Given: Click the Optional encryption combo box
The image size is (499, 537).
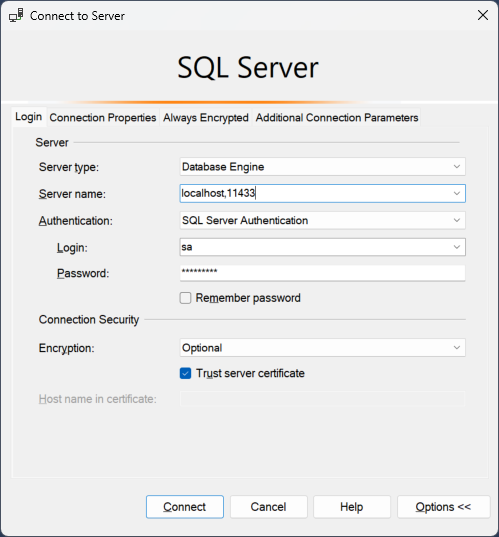Looking at the screenshot, I should coord(322,348).
